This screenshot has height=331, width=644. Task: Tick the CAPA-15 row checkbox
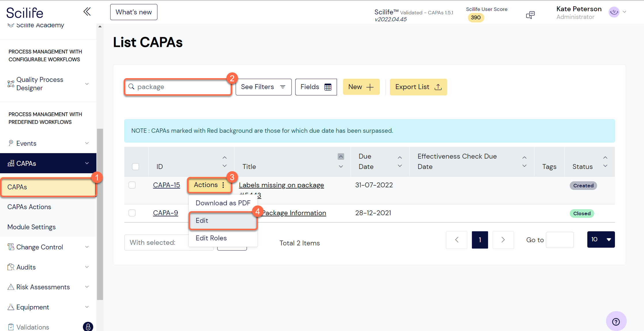point(132,185)
